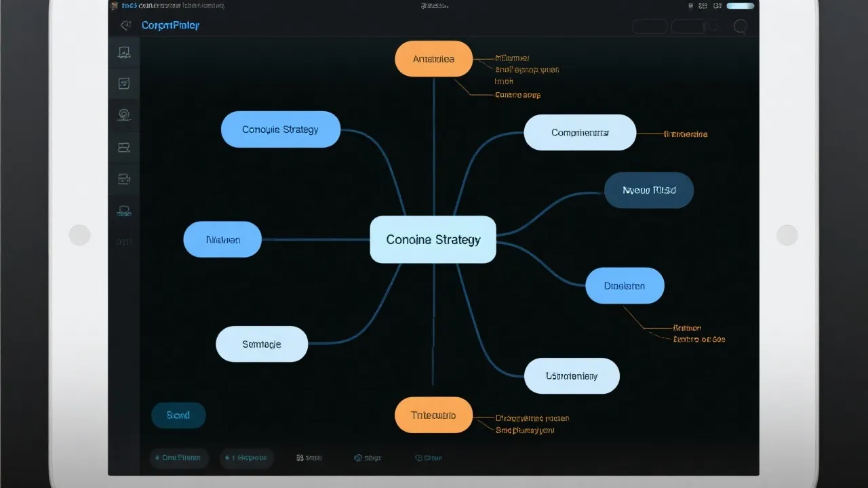Toggle the leftmost pill control in the bottom bar
Image resolution: width=868 pixels, height=488 pixels.
(179, 457)
